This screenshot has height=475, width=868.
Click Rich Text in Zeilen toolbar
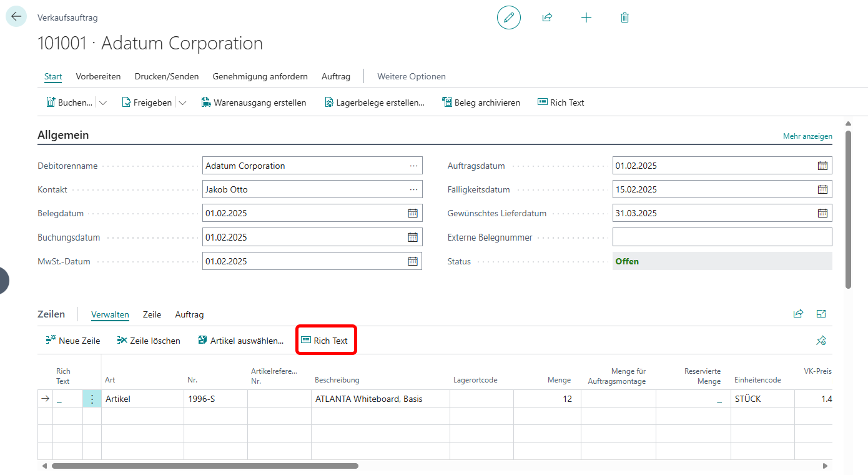pos(325,341)
